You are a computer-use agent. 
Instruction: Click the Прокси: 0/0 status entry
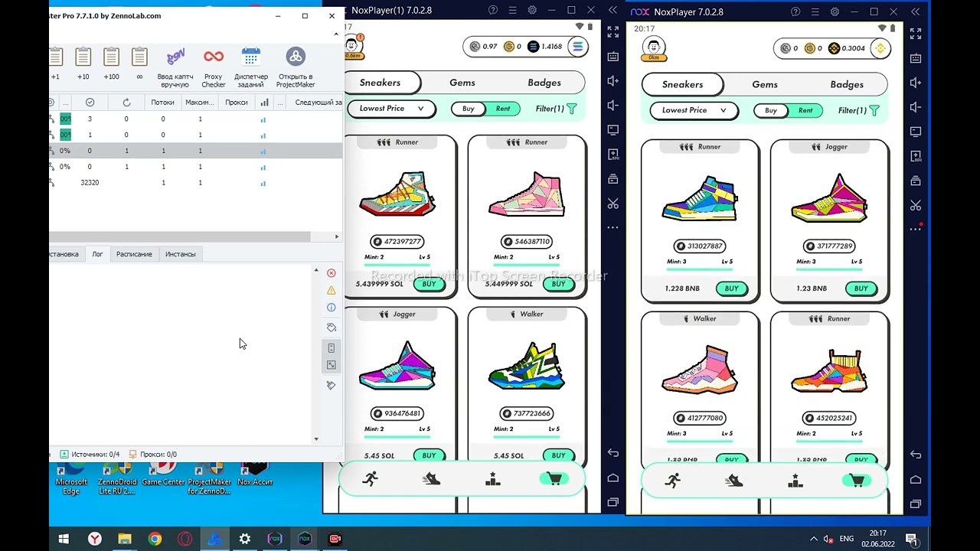click(x=153, y=455)
